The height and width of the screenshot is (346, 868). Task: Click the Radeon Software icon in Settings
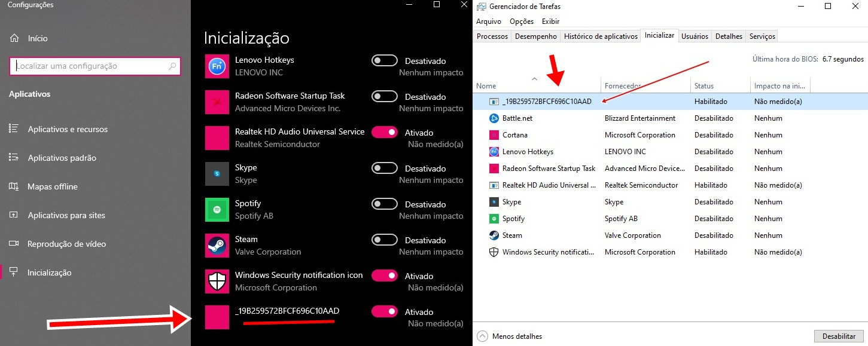coord(217,102)
